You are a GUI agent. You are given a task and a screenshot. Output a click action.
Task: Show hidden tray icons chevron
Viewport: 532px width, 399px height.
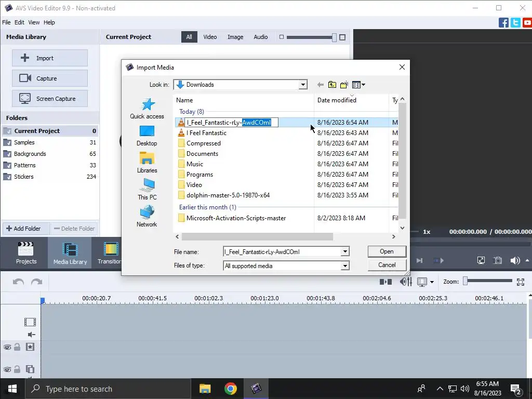pyautogui.click(x=440, y=389)
